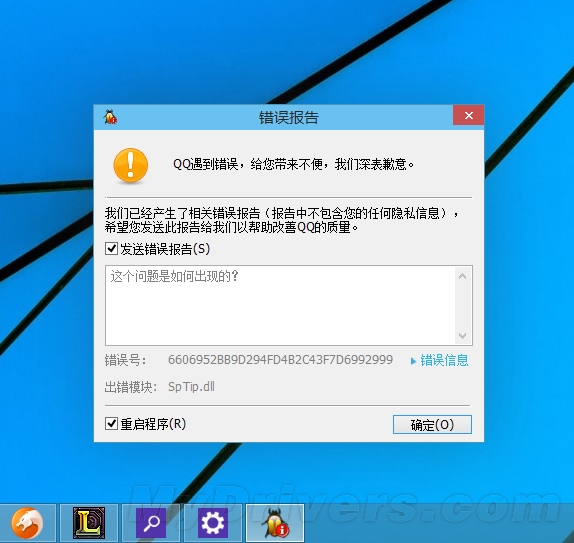The width and height of the screenshot is (574, 543).
Task: Select the QQ bug report taskbar icon
Action: point(275,523)
